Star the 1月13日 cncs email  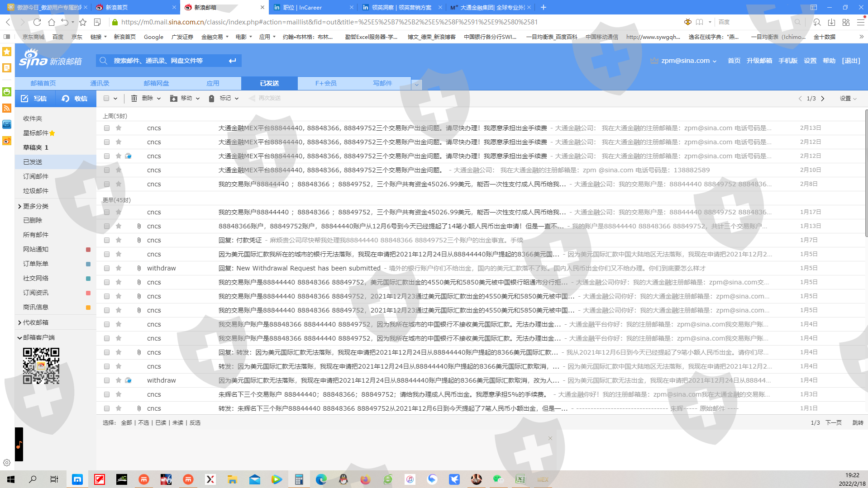click(119, 226)
